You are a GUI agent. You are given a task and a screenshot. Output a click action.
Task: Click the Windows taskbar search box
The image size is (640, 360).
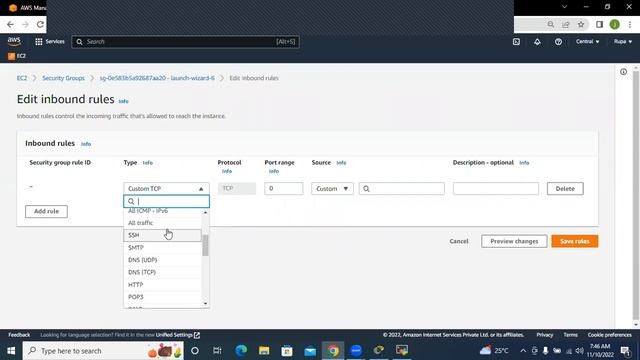coord(103,351)
